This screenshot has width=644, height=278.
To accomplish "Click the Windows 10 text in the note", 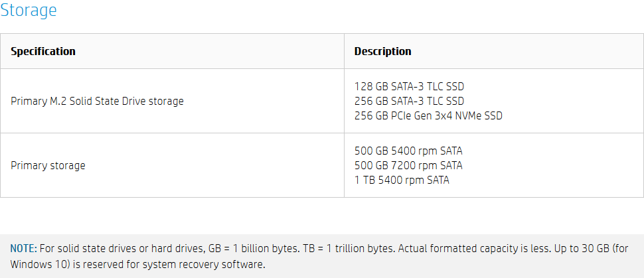I will coord(40,264).
